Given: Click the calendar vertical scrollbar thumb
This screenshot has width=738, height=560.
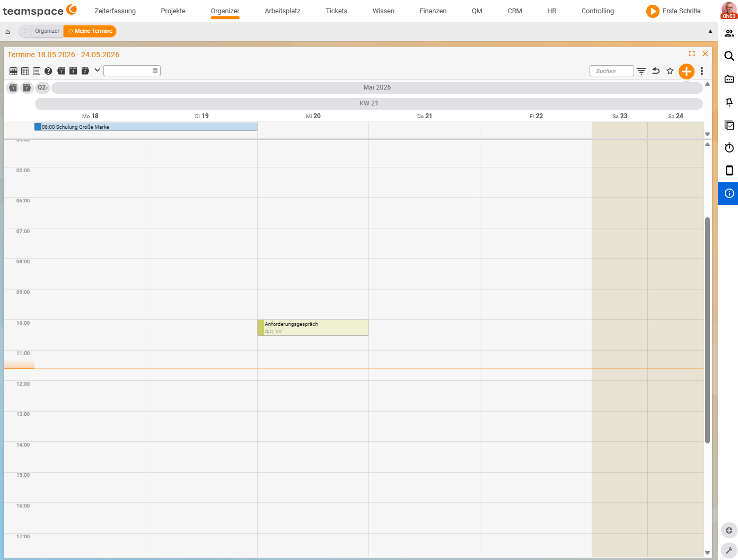Looking at the screenshot, I should click(x=707, y=330).
